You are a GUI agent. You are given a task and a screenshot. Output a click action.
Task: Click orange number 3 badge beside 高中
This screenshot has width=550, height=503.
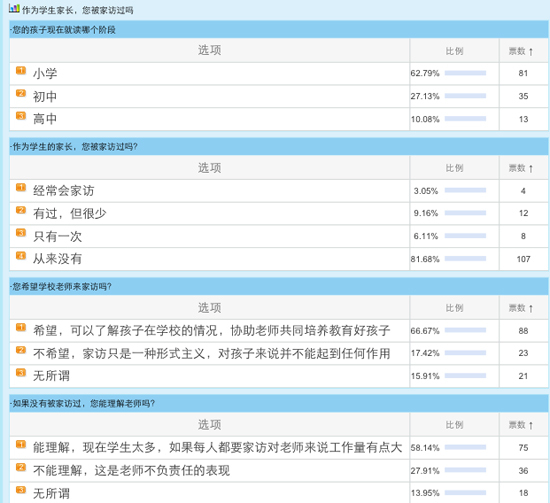[x=21, y=116]
